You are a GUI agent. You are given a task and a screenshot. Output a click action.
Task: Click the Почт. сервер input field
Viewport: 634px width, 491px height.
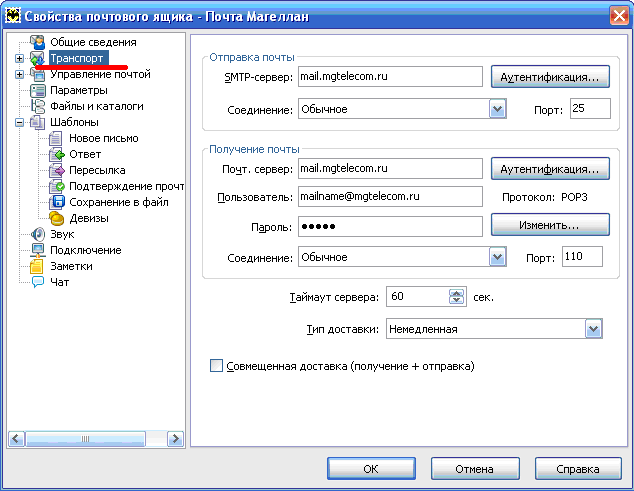(x=390, y=169)
